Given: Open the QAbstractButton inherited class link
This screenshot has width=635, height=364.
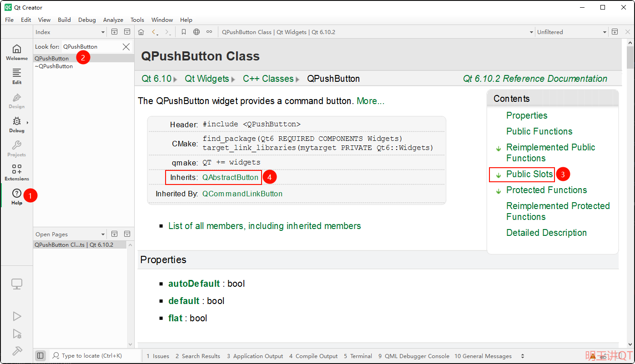Looking at the screenshot, I should click(x=230, y=177).
